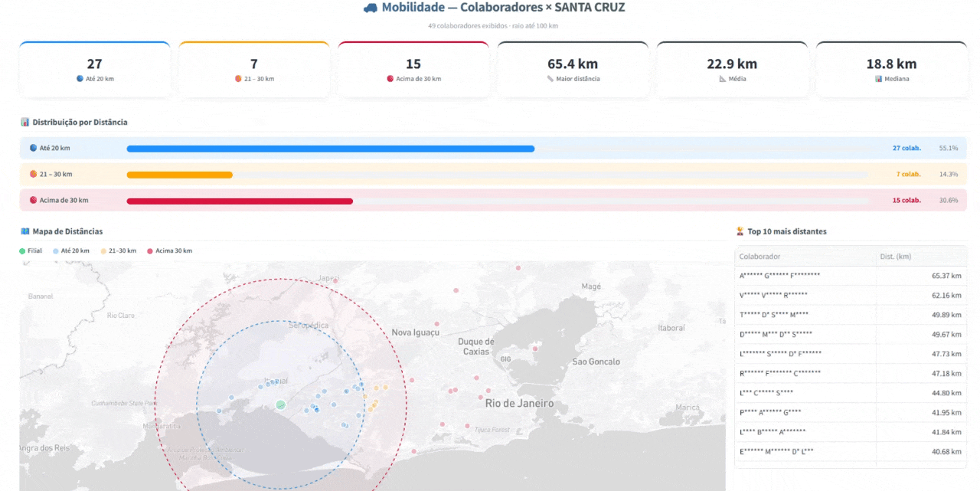Select the 22.9 km Média card
This screenshot has width=980, height=491.
tap(732, 70)
